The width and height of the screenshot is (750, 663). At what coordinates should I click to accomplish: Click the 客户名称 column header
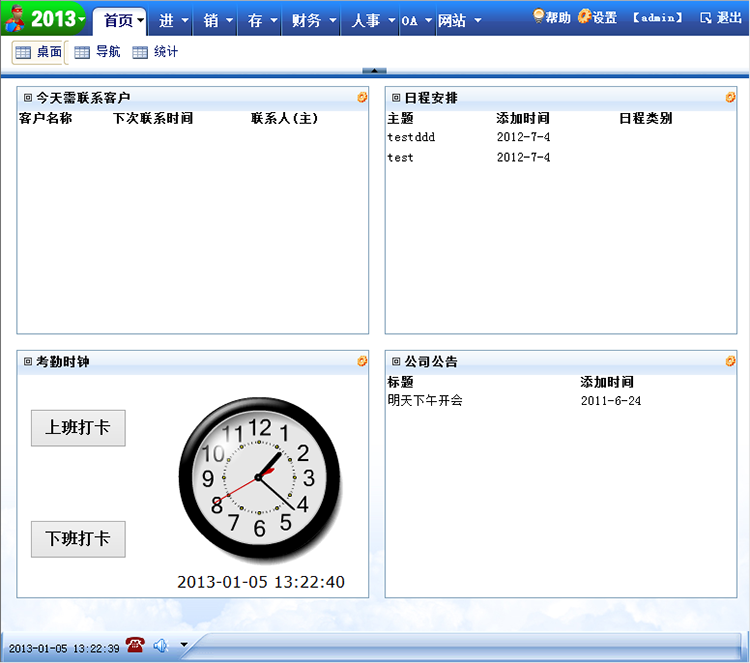tap(45, 118)
